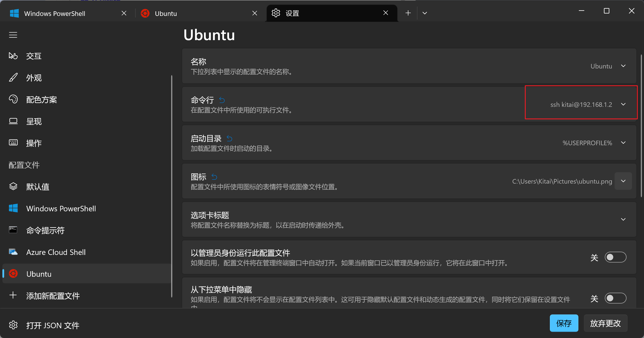Click the revert icon next to 图标
The height and width of the screenshot is (338, 644).
pos(214,177)
